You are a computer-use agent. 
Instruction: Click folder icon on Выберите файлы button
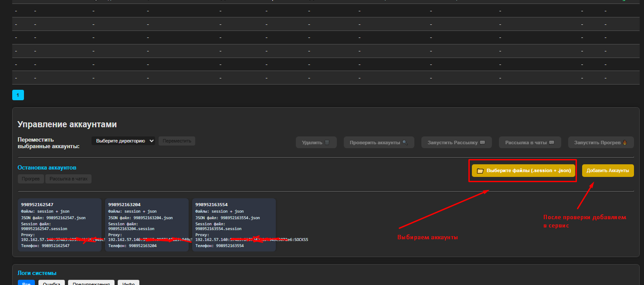tap(480, 171)
